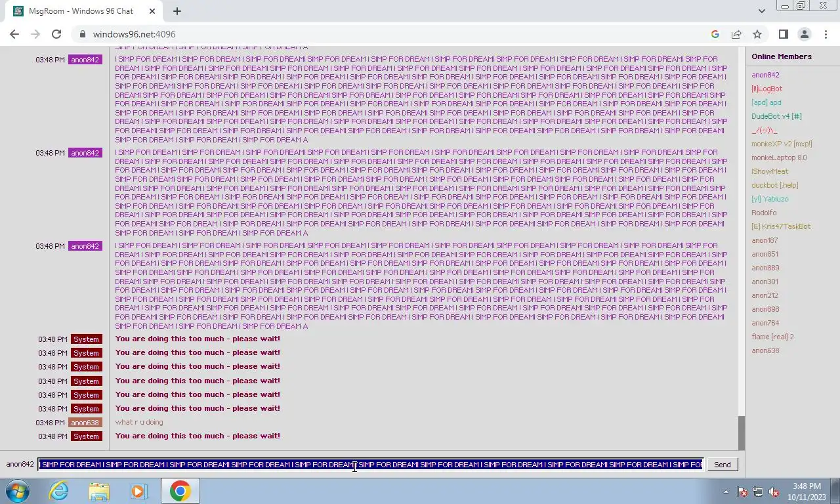840x504 pixels.
Task: Open Windows Media Player from taskbar
Action: click(138, 491)
